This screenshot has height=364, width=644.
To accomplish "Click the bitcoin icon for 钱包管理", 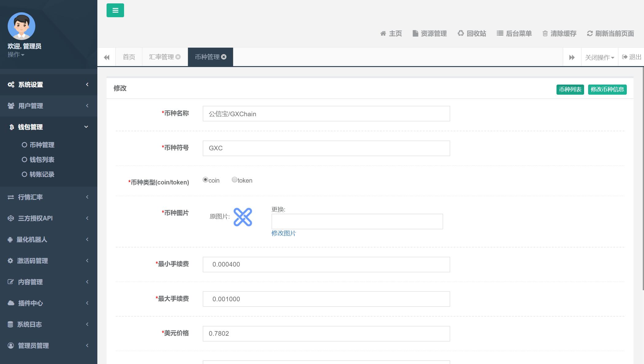I will coord(12,127).
